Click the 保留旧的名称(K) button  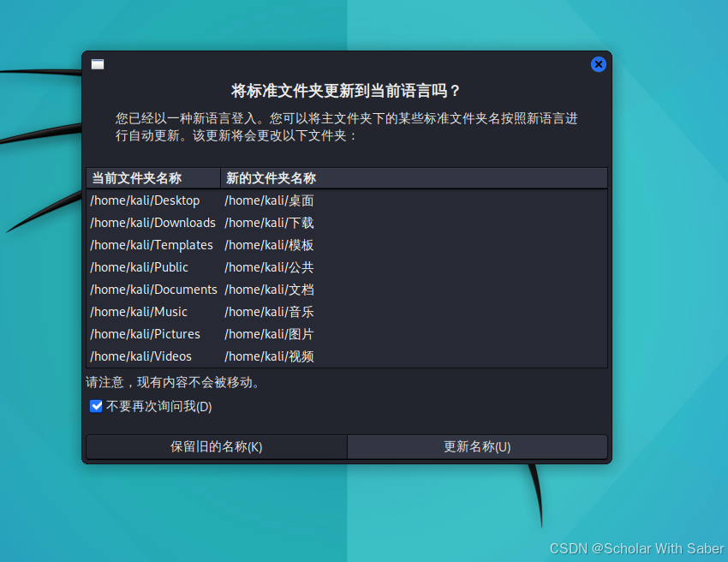click(217, 447)
